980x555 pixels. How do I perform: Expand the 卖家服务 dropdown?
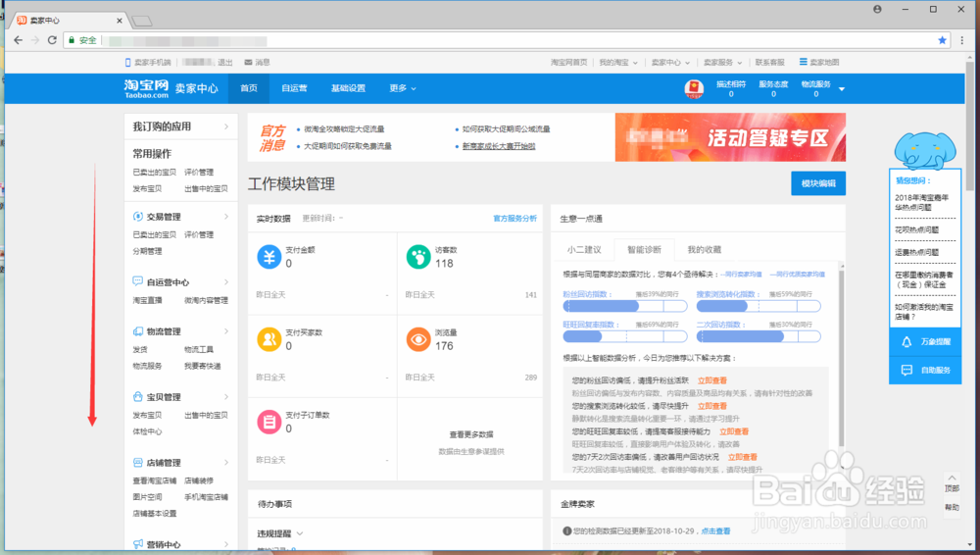pyautogui.click(x=722, y=63)
